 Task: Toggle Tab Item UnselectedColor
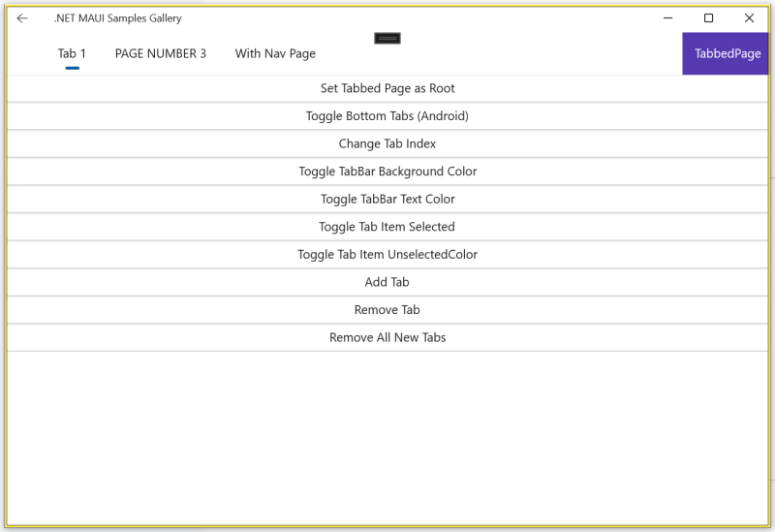coord(387,254)
